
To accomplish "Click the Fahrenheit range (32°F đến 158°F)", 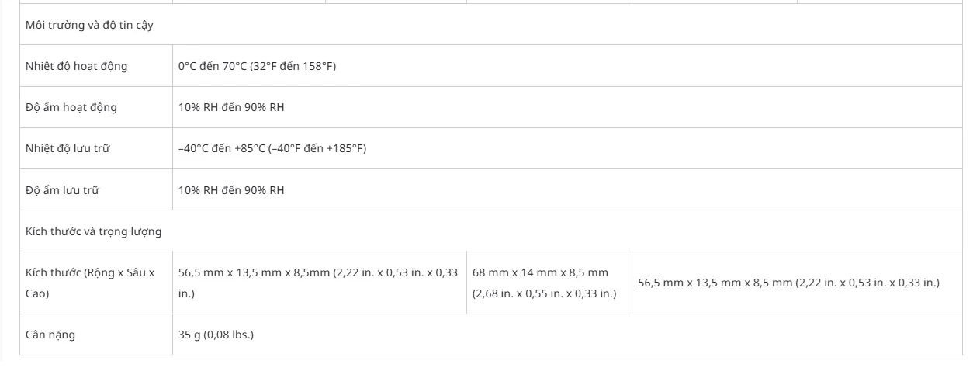I will (x=293, y=66).
